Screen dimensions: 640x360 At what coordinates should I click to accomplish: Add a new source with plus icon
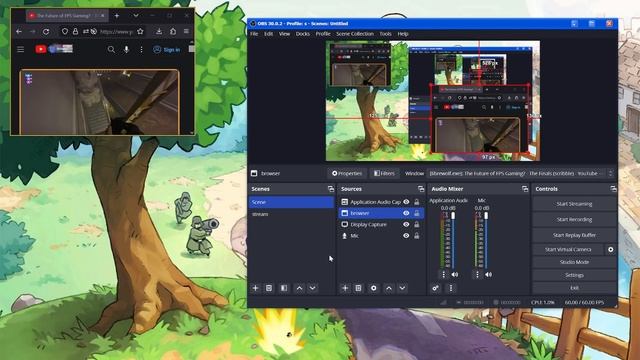point(345,288)
